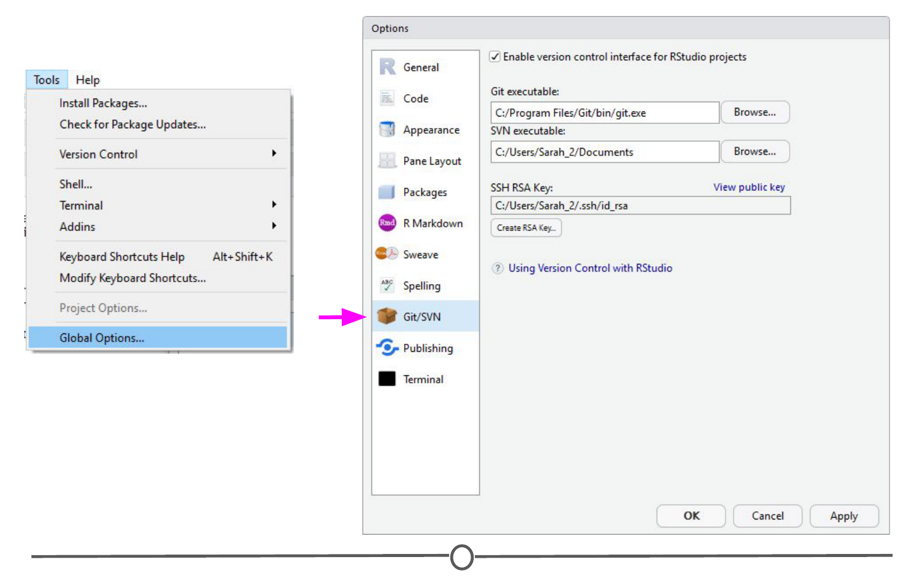Expand the Terminal submenu arrow in the Tools menu
924x578 pixels.
274,205
